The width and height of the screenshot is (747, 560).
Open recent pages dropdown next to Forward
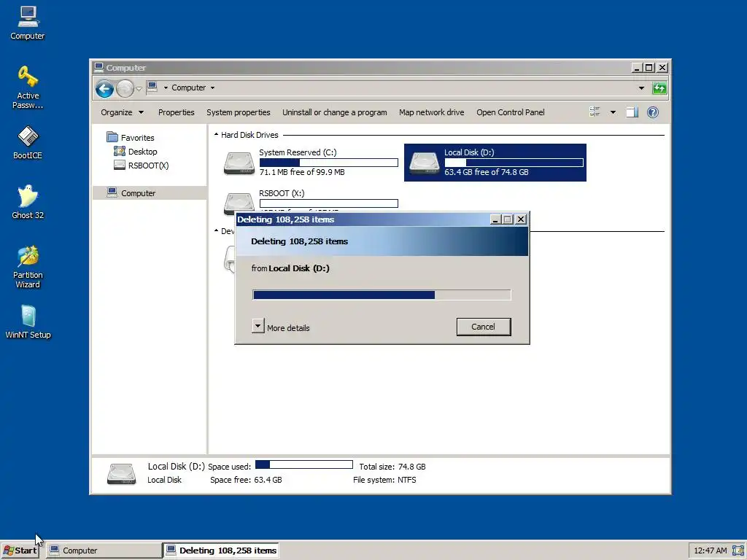pos(139,88)
